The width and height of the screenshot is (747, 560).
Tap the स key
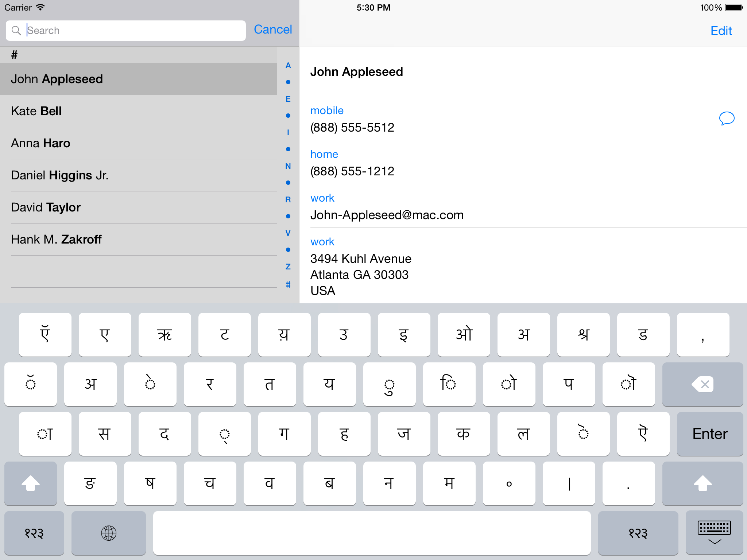(105, 434)
